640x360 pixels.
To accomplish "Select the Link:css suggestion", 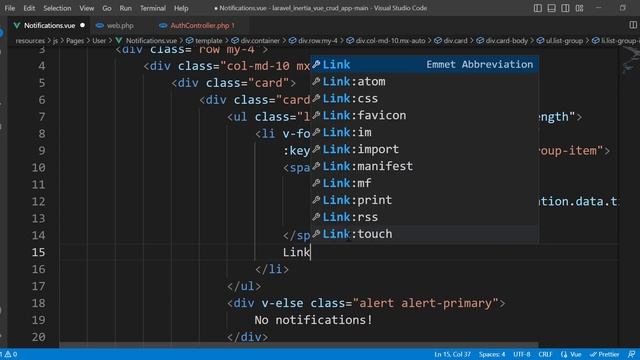I will (424, 98).
